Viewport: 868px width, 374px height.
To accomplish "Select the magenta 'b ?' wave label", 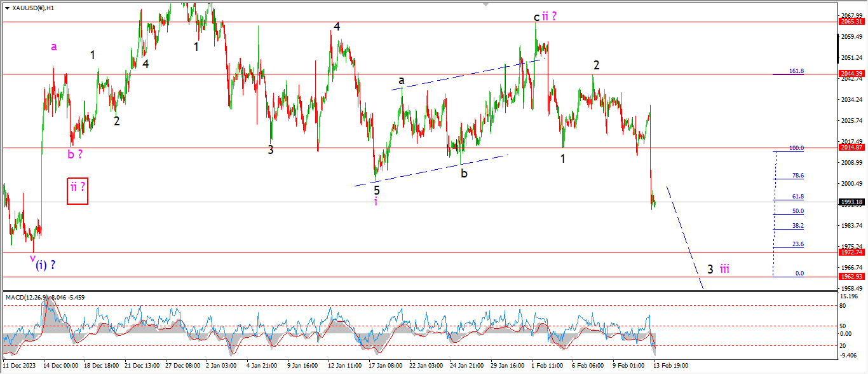I will [x=75, y=154].
